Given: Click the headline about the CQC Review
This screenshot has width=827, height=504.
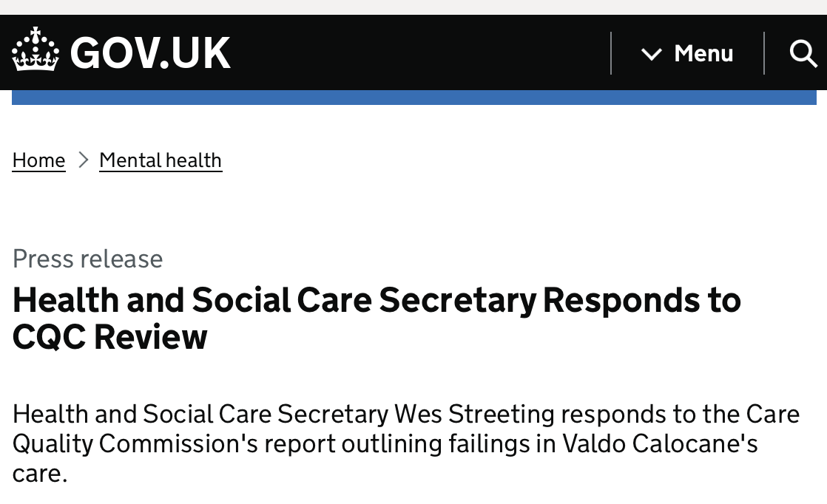Looking at the screenshot, I should (377, 318).
